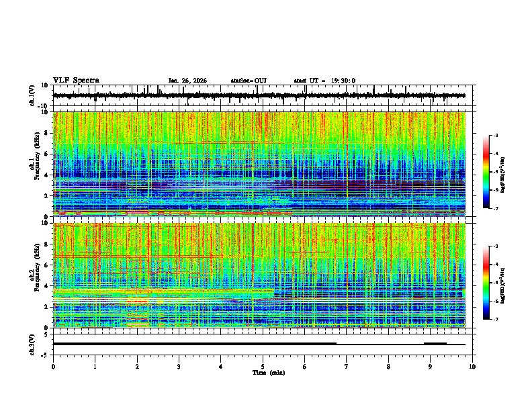Click ch.1 frequency axis tick "4"

click(47, 175)
